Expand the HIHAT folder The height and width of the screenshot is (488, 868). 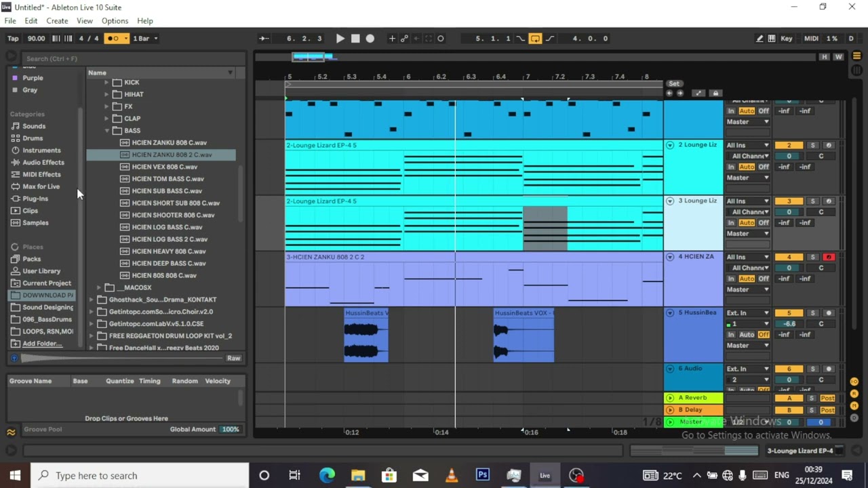pos(106,95)
